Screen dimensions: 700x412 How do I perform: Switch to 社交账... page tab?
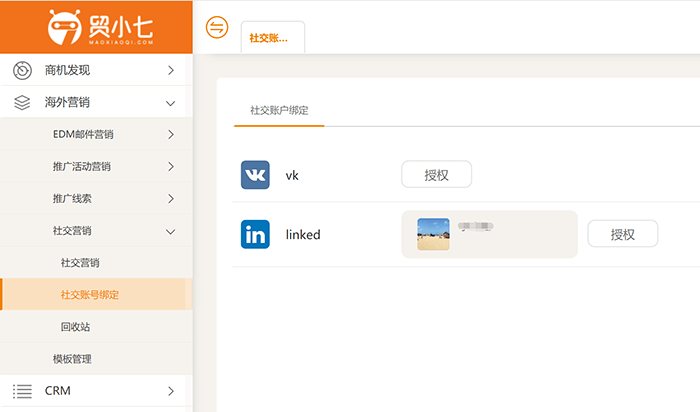pos(273,37)
